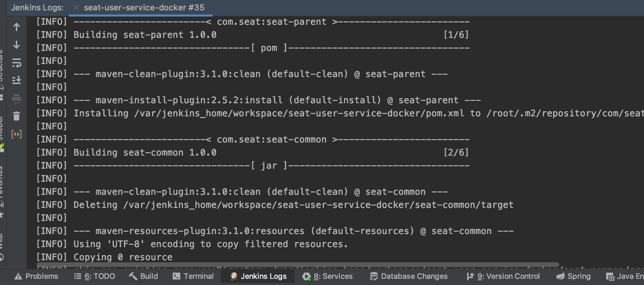Click the [2/6] build progress text

(456, 152)
